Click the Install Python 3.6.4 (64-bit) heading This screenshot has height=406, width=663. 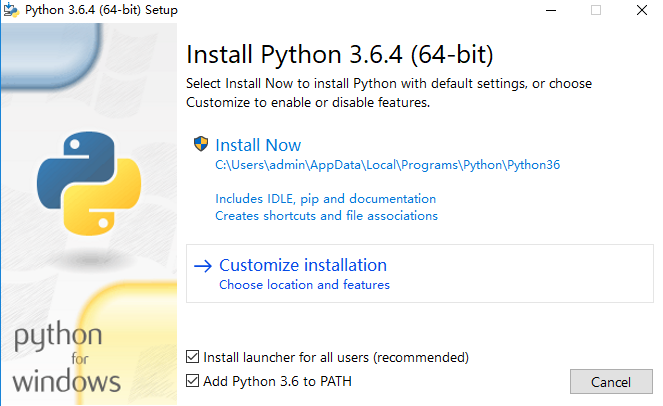pos(340,53)
